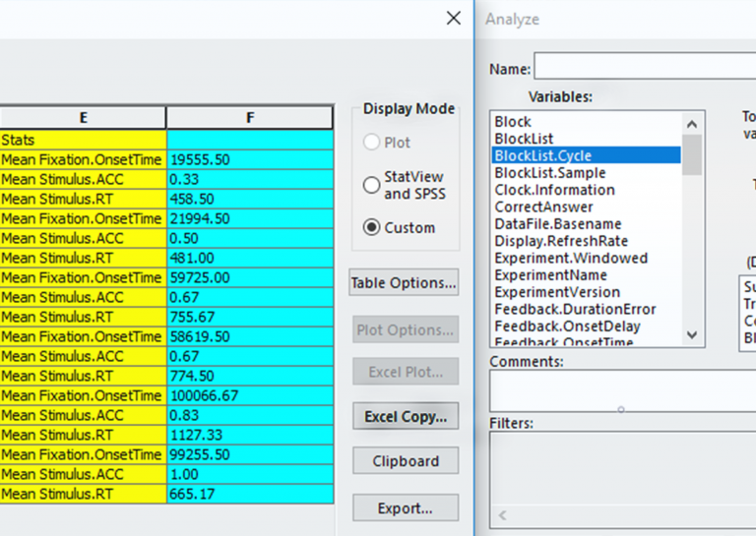This screenshot has height=536, width=756.
Task: Click cell with value 0.83
Action: click(x=250, y=415)
